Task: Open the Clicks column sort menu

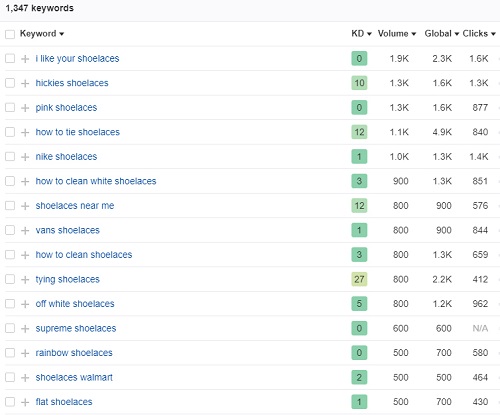Action: (479, 34)
